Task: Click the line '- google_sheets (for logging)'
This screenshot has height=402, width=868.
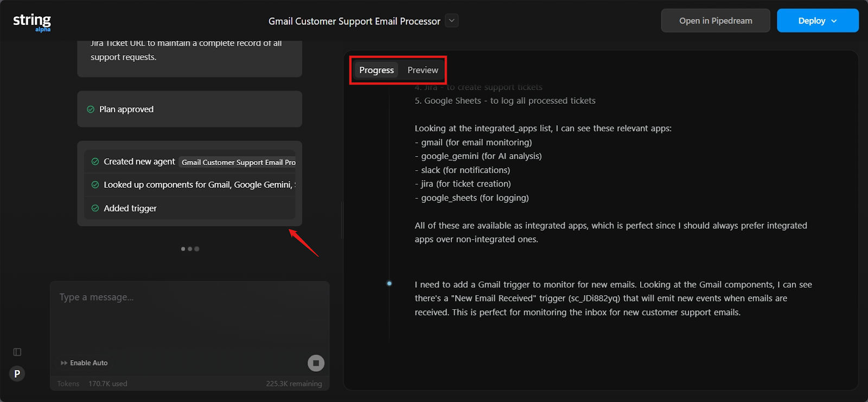Action: click(x=472, y=198)
